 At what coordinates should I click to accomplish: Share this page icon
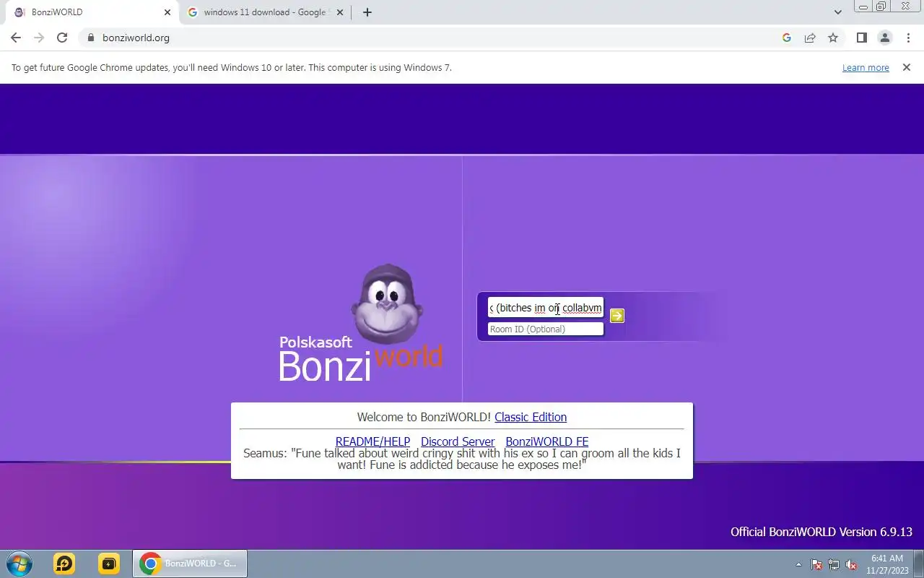pos(810,38)
